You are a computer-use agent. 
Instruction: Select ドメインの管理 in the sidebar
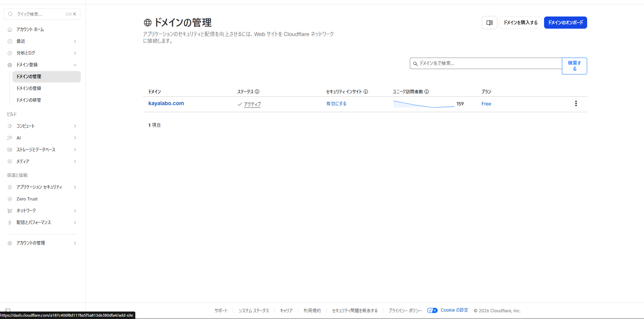click(x=46, y=77)
